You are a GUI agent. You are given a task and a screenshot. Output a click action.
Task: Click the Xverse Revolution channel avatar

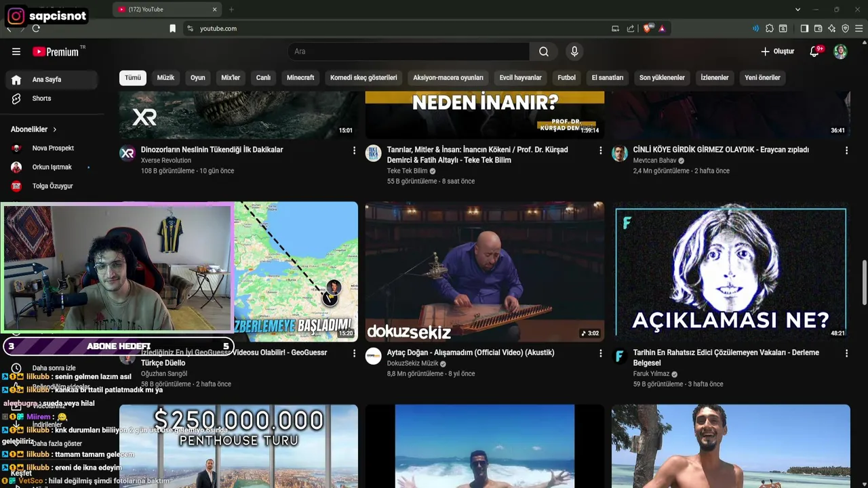[127, 153]
